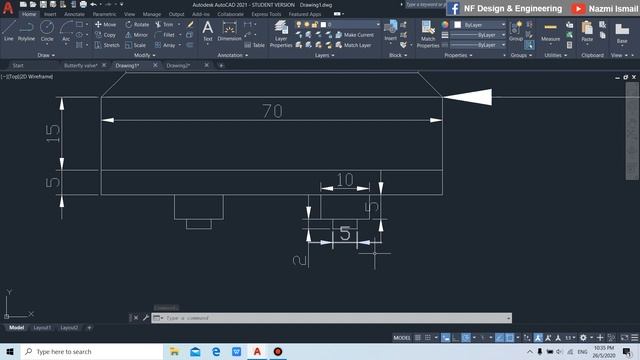Screen dimensions: 640x360
Task: Open the viewport controls label [Top]
Action: click(13, 76)
